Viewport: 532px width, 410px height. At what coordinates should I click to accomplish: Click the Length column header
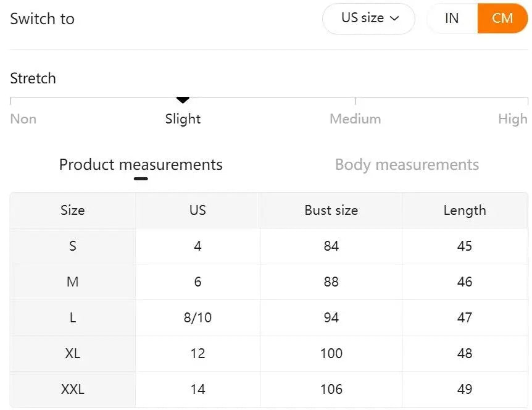tap(465, 210)
